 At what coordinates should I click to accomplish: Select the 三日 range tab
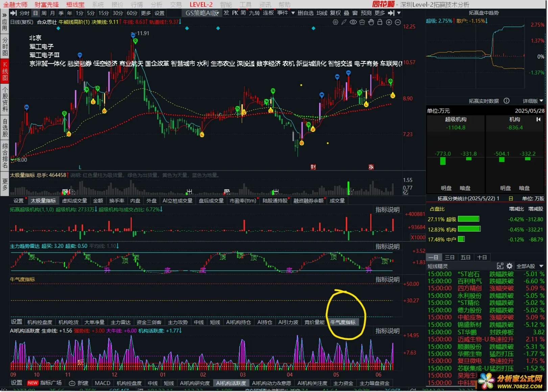coord(450,257)
